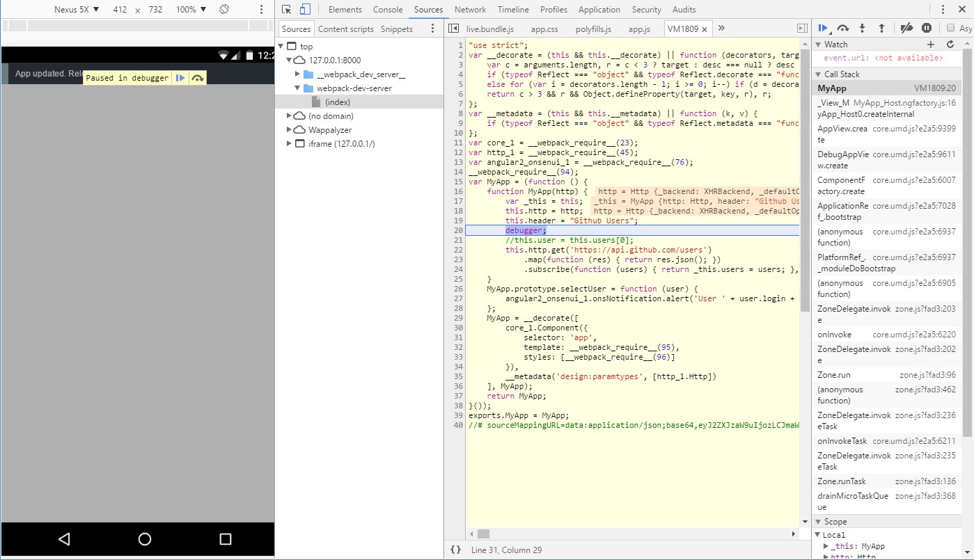
Task: Enable the Async checkbox
Action: (x=951, y=29)
